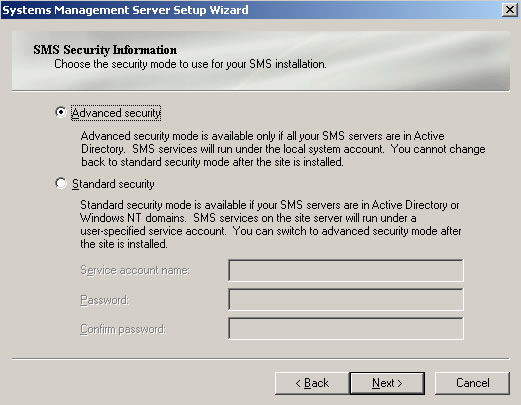The width and height of the screenshot is (521, 405).
Task: Choose the Standard security radio button
Action: [61, 183]
